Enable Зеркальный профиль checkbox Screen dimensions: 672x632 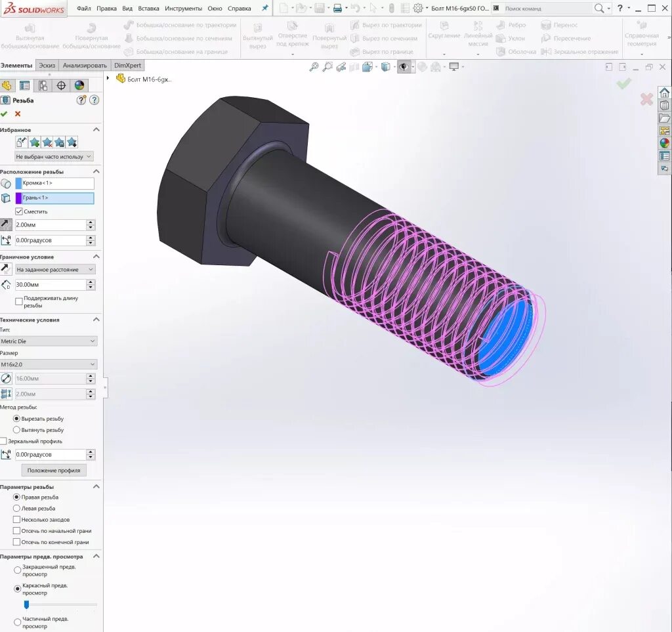point(3,441)
